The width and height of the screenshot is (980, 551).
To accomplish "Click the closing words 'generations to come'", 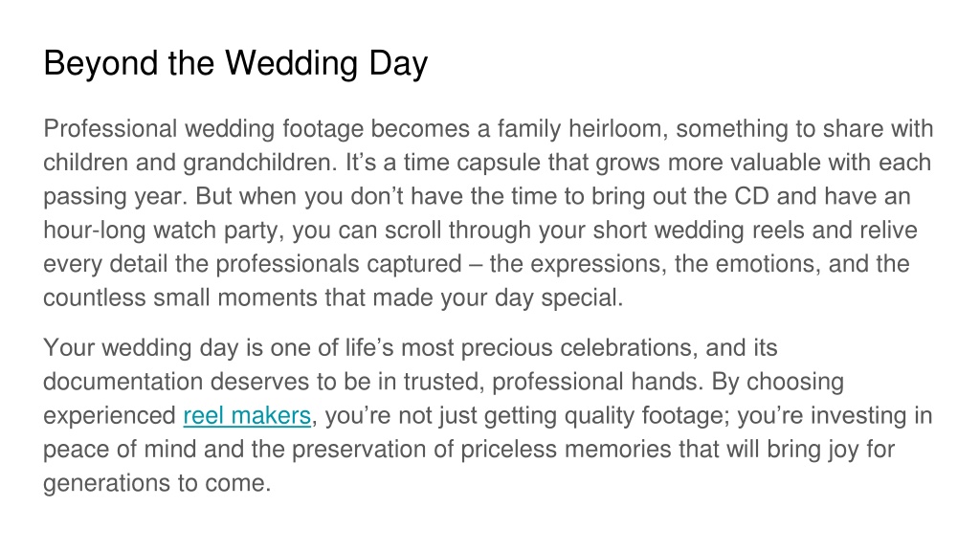I will [157, 483].
